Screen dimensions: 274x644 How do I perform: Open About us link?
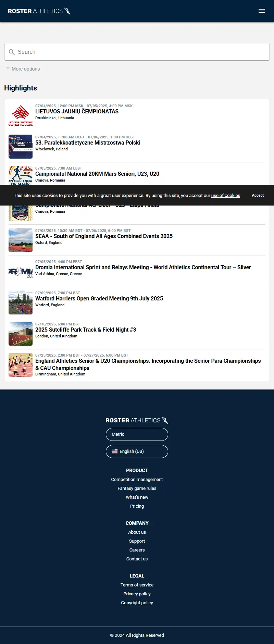click(x=137, y=532)
